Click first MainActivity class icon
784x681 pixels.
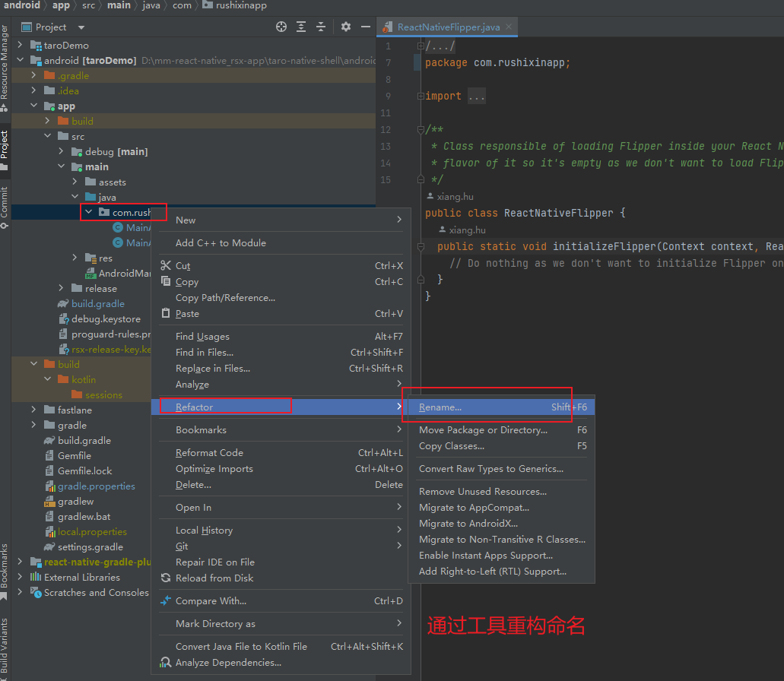[x=118, y=228]
